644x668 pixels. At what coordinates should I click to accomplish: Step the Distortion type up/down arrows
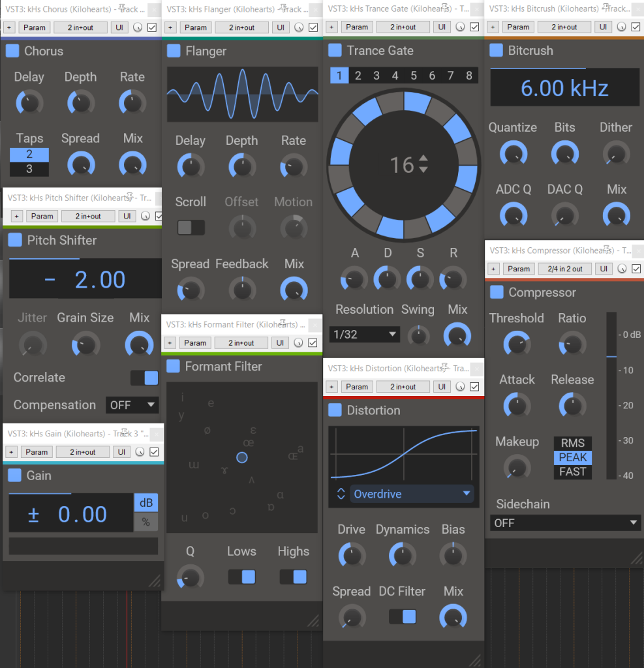coord(341,494)
